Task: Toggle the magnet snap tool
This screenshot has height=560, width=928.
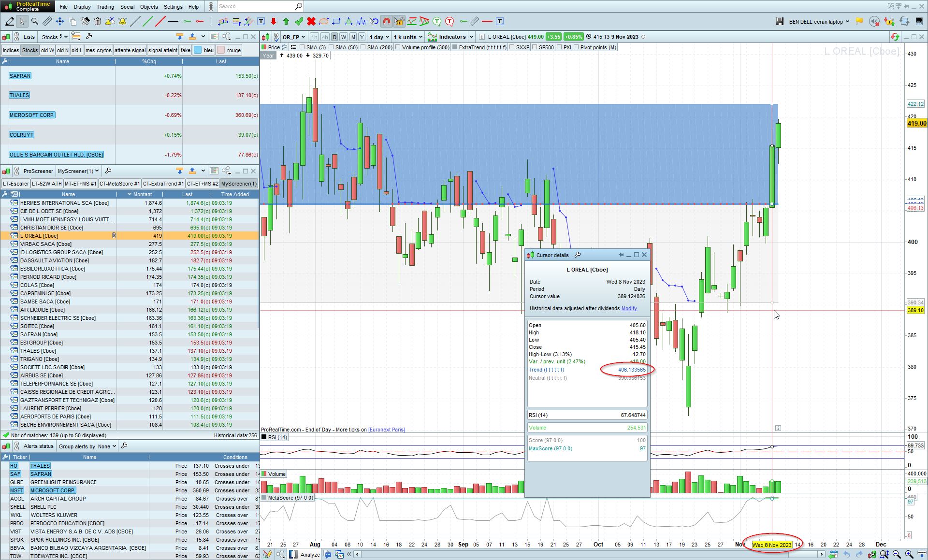Action: (x=386, y=21)
